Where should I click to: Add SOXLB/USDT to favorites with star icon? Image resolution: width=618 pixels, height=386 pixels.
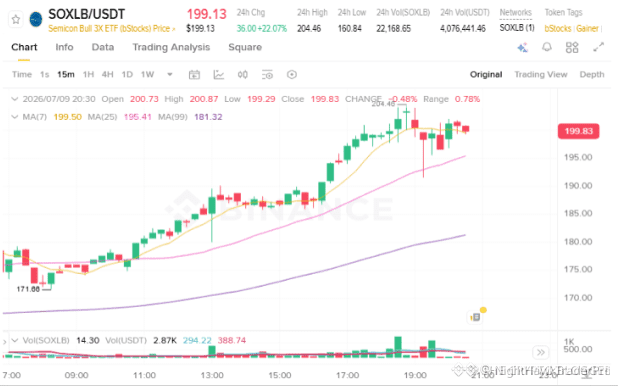click(16, 19)
